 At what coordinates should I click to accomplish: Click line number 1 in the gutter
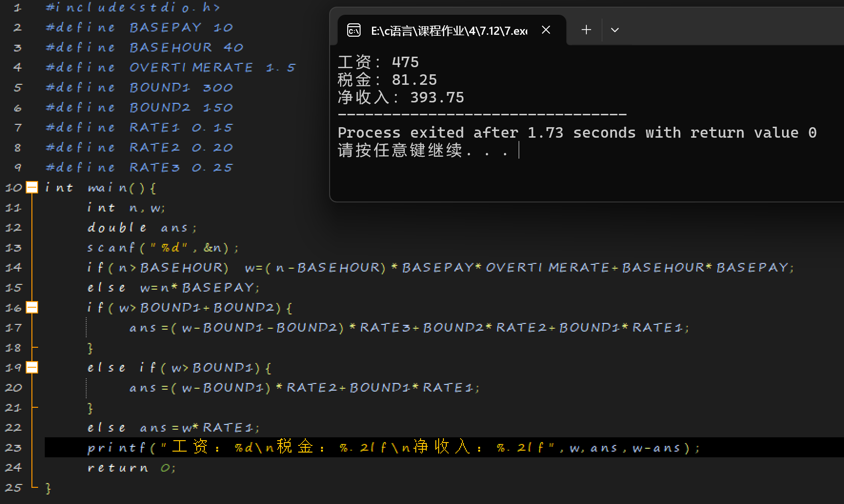(18, 8)
